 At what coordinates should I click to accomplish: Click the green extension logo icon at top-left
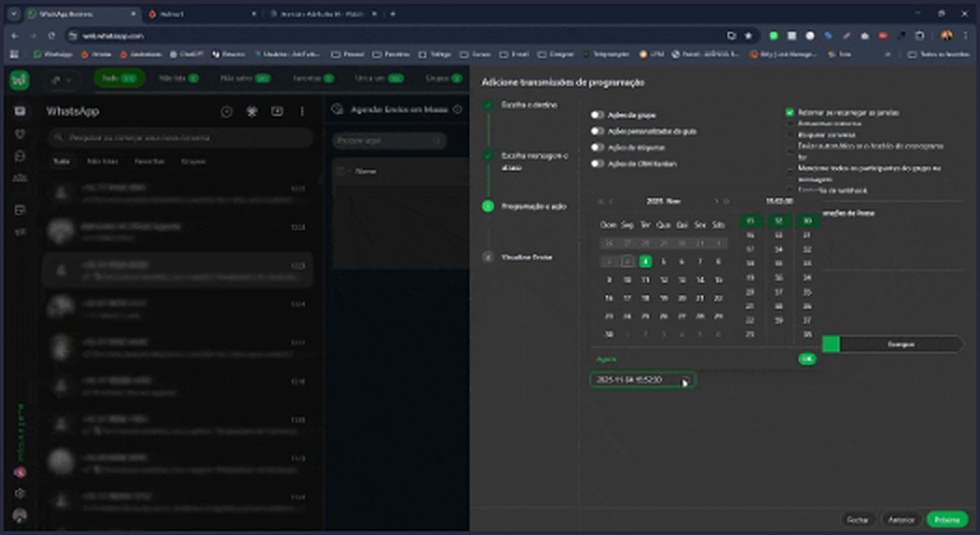click(x=20, y=80)
